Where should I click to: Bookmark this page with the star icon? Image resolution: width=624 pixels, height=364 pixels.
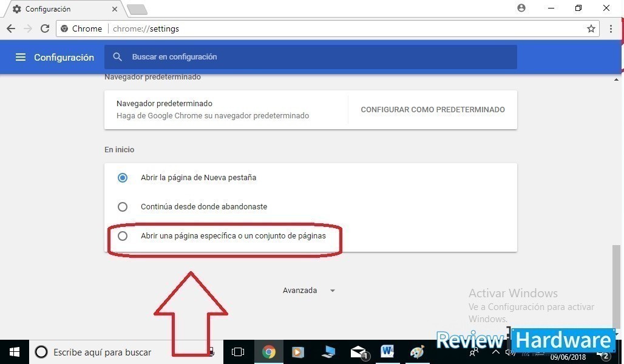coord(591,29)
